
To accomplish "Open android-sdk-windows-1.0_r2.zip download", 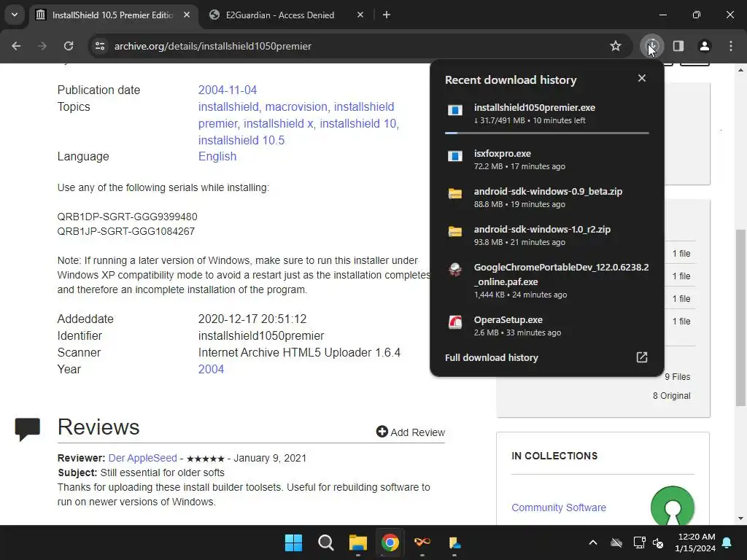I will point(547,236).
